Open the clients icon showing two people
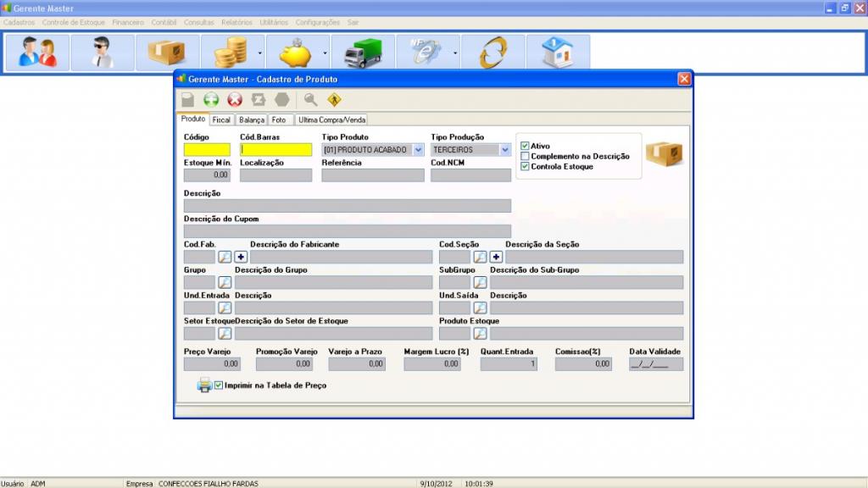The width and height of the screenshot is (868, 488). pyautogui.click(x=36, y=51)
